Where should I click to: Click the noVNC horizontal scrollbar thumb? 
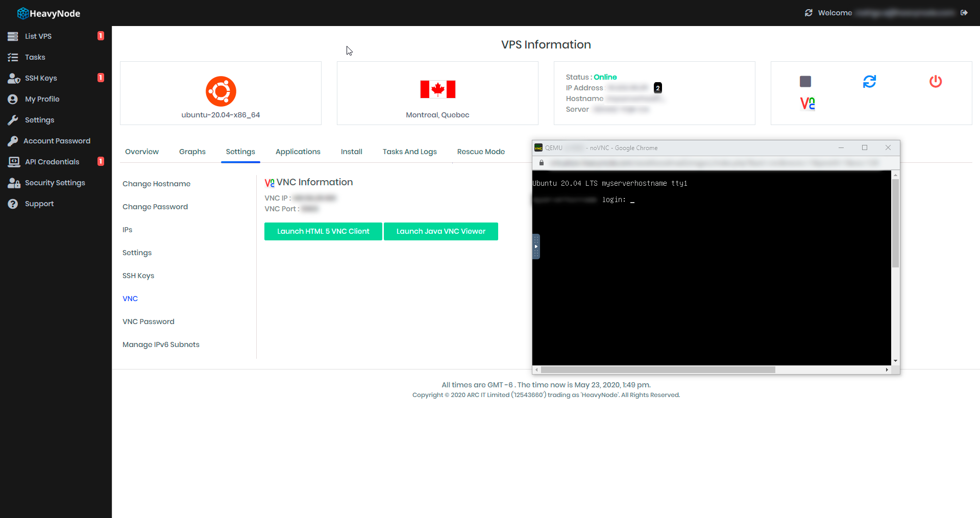pyautogui.click(x=658, y=369)
